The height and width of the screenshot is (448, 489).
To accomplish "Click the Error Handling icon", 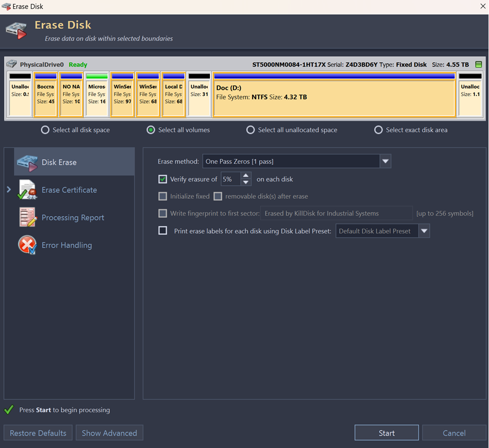I will (x=28, y=245).
